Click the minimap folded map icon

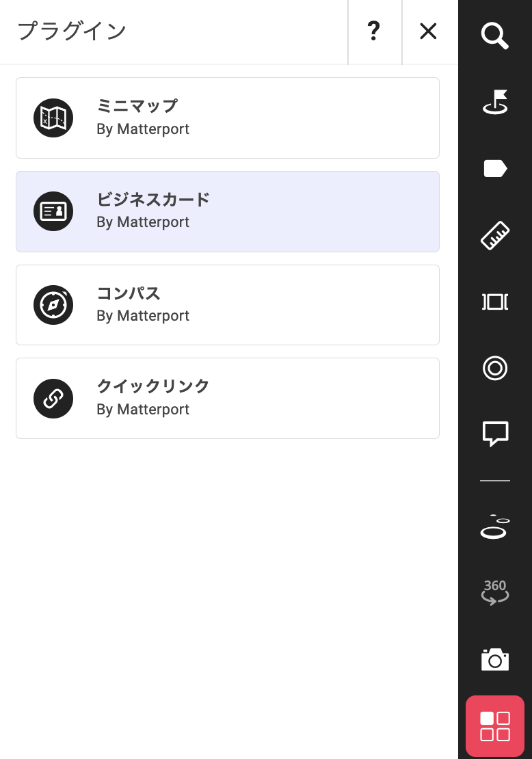pyautogui.click(x=53, y=118)
